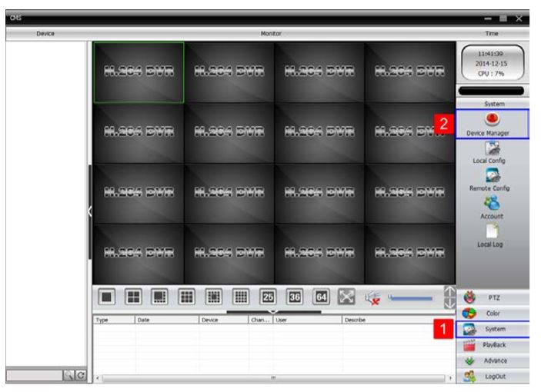Screen dimensions: 541x392
Task: Enter fullscreen monitor view
Action: [346, 297]
